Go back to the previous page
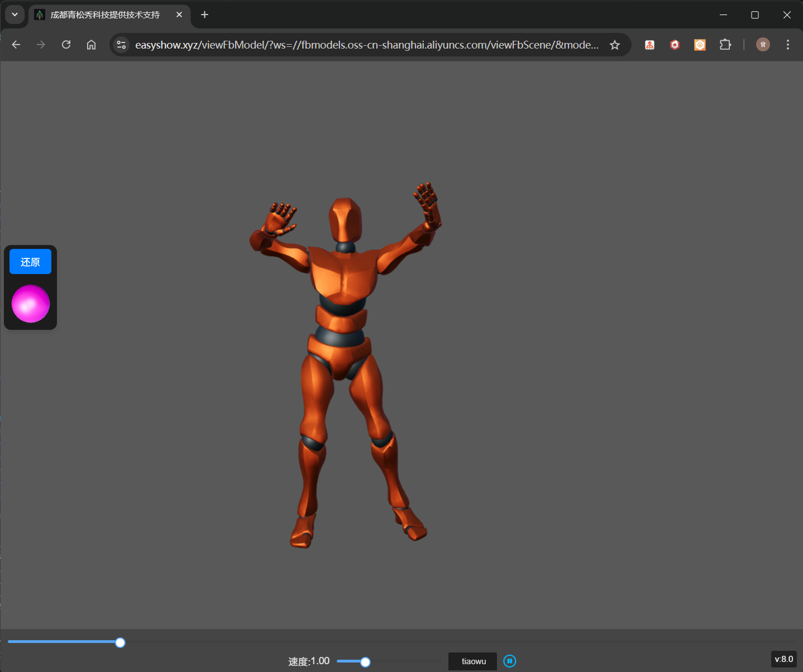Screen dimensions: 803x672 [16, 45]
